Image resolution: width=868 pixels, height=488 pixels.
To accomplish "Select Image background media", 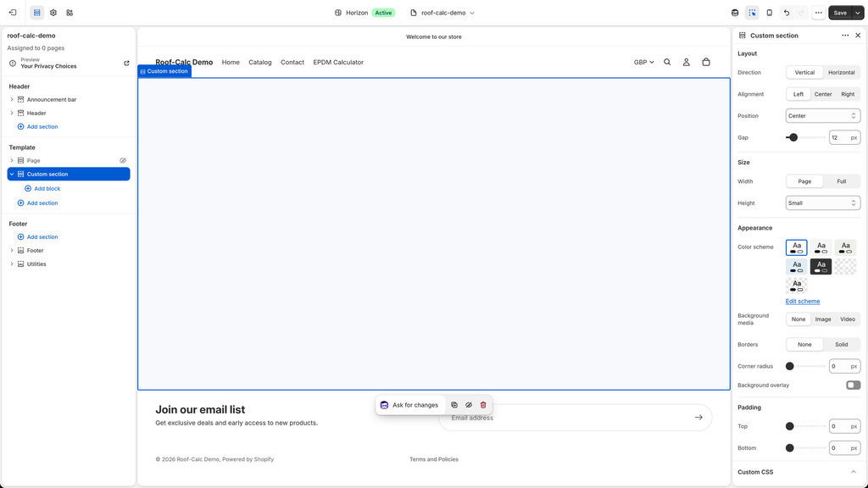I will coord(822,319).
